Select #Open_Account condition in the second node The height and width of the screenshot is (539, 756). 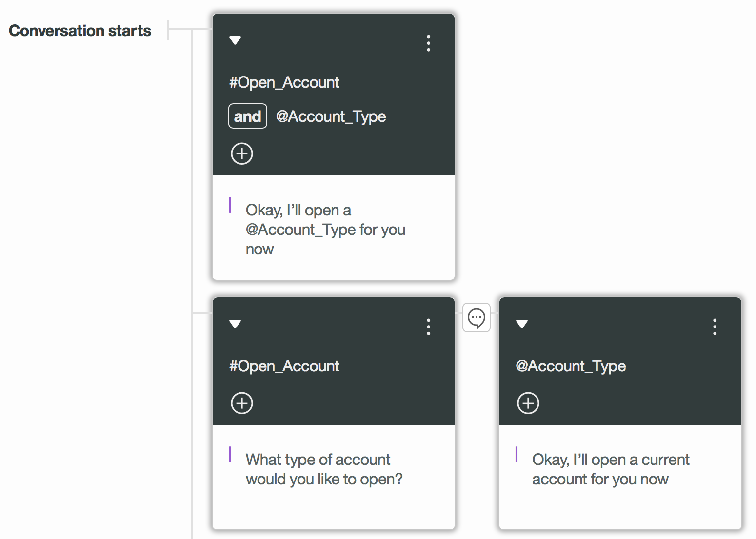[x=284, y=366]
